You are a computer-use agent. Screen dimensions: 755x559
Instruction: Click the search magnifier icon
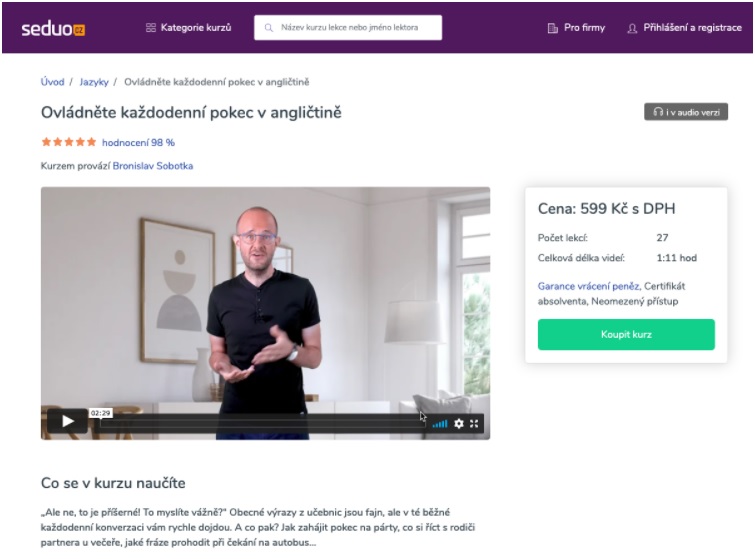269,28
